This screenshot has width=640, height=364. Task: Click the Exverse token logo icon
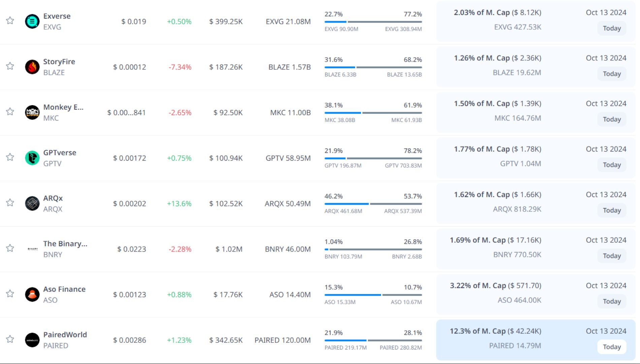pos(32,22)
